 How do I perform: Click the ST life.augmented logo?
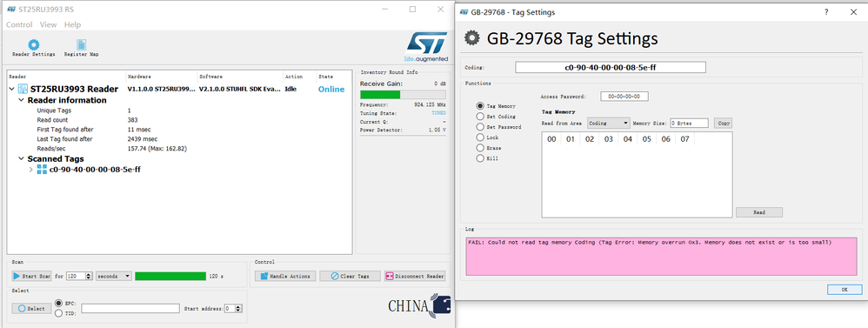tap(426, 46)
